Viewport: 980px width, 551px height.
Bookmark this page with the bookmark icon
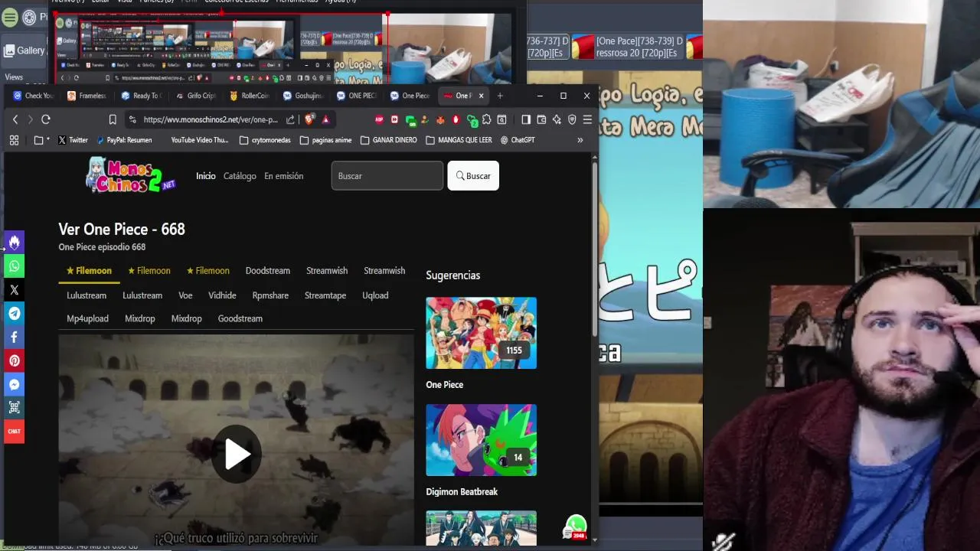113,119
